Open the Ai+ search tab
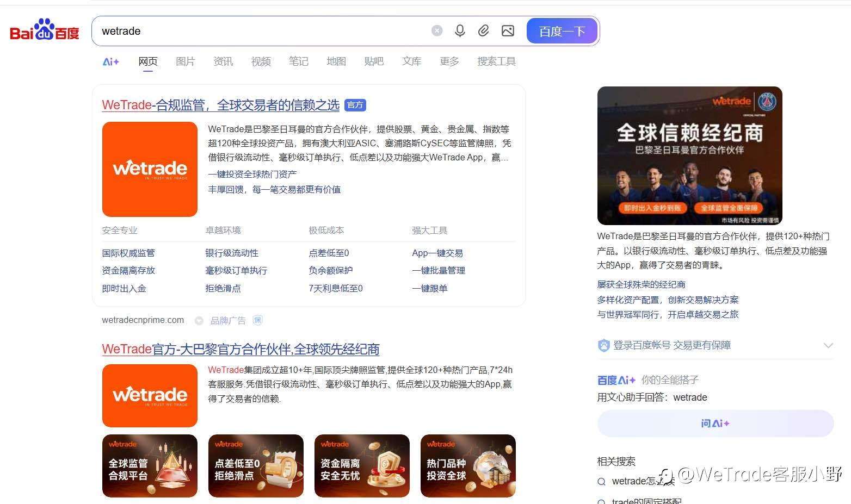 click(111, 61)
